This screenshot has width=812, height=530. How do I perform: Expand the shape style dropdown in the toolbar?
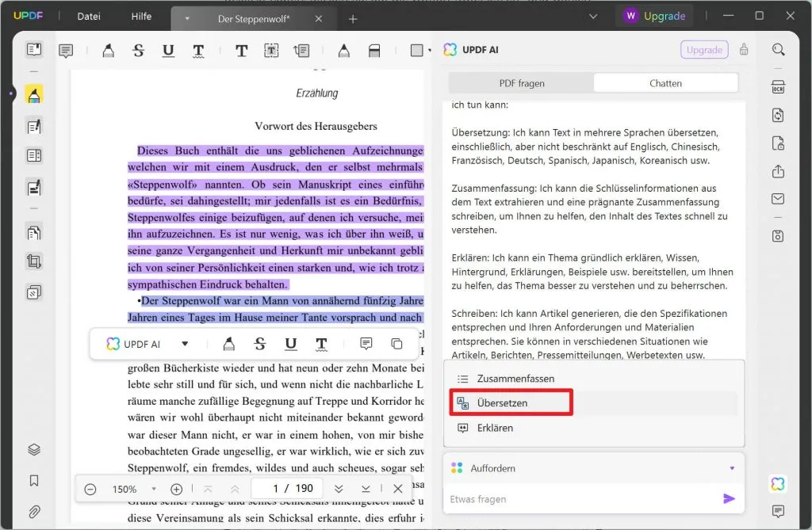(428, 49)
